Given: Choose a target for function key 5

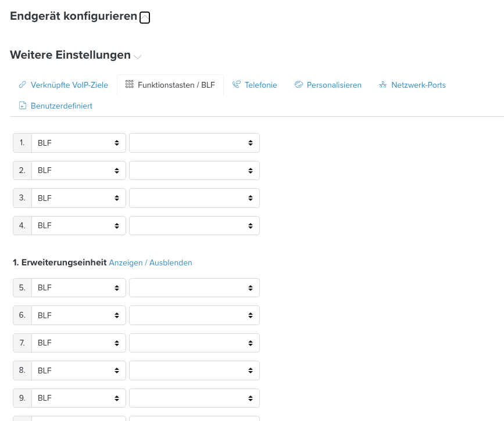Looking at the screenshot, I should tap(195, 287).
